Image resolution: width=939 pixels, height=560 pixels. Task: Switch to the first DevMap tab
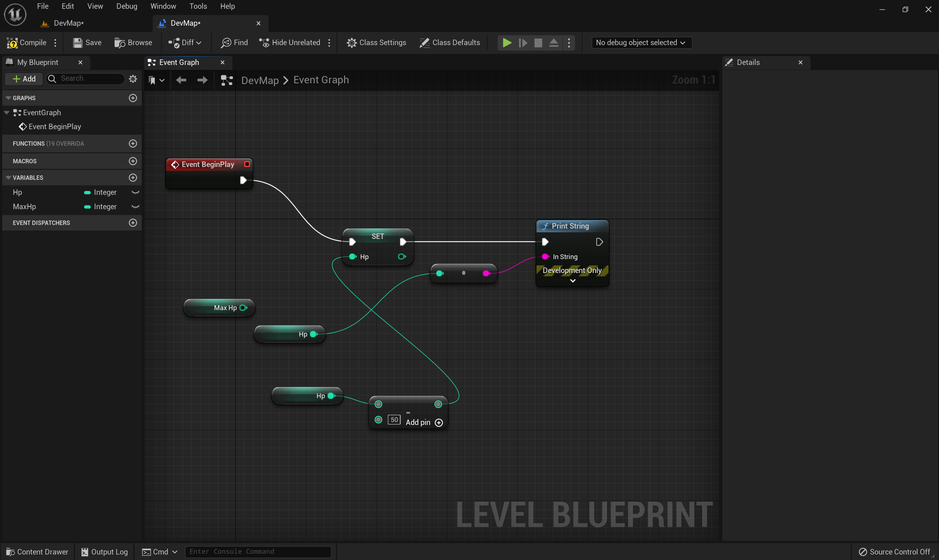69,23
